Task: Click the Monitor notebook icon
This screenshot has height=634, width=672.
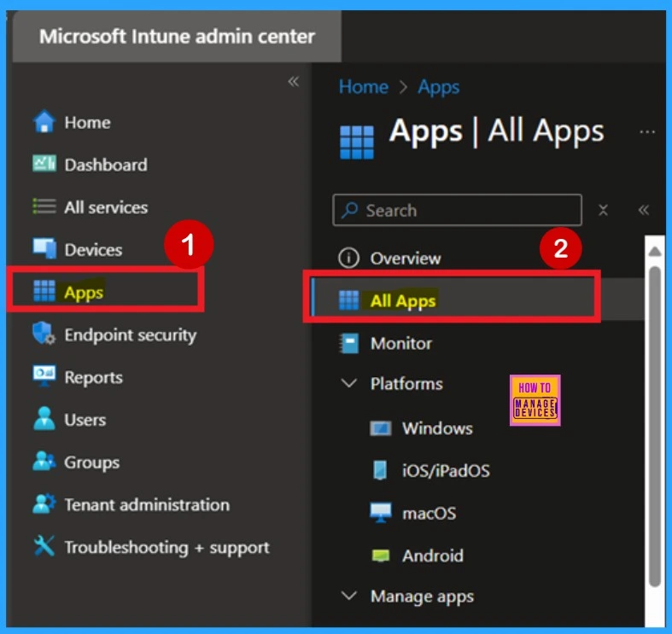Action: coord(349,343)
